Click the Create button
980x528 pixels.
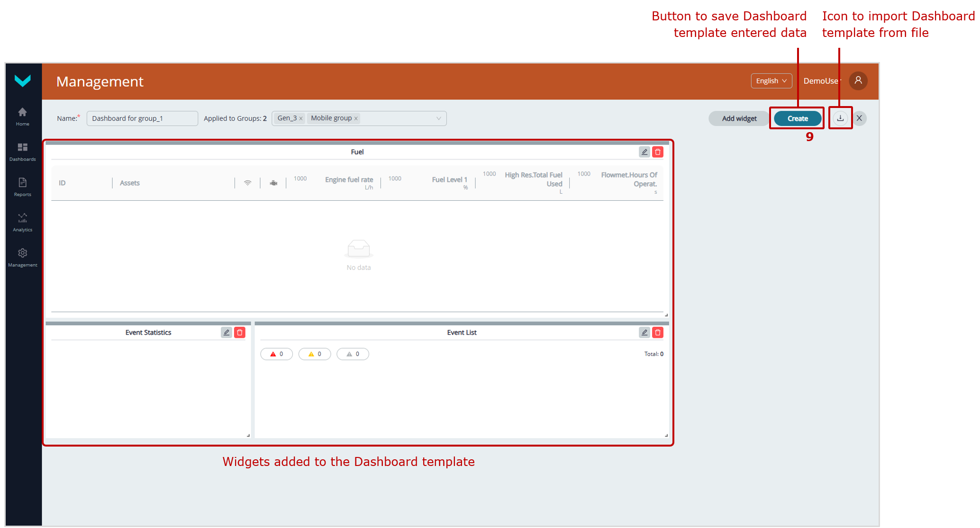click(x=798, y=118)
